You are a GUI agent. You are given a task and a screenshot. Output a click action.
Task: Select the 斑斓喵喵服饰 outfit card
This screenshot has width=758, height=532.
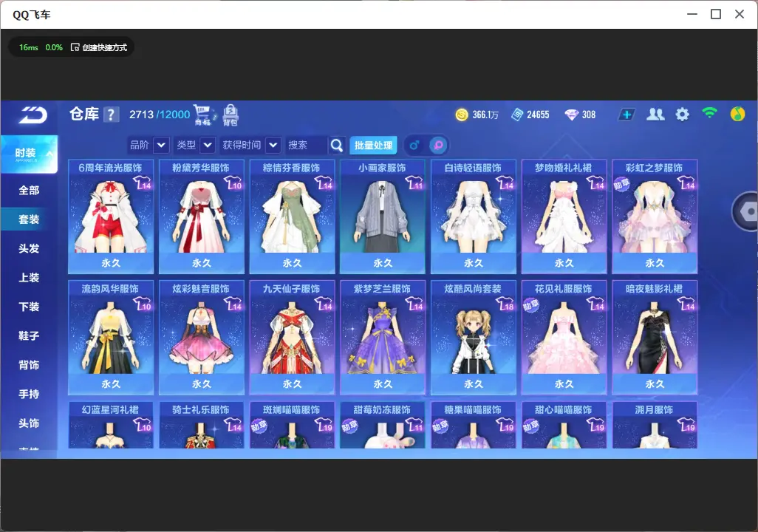(292, 425)
